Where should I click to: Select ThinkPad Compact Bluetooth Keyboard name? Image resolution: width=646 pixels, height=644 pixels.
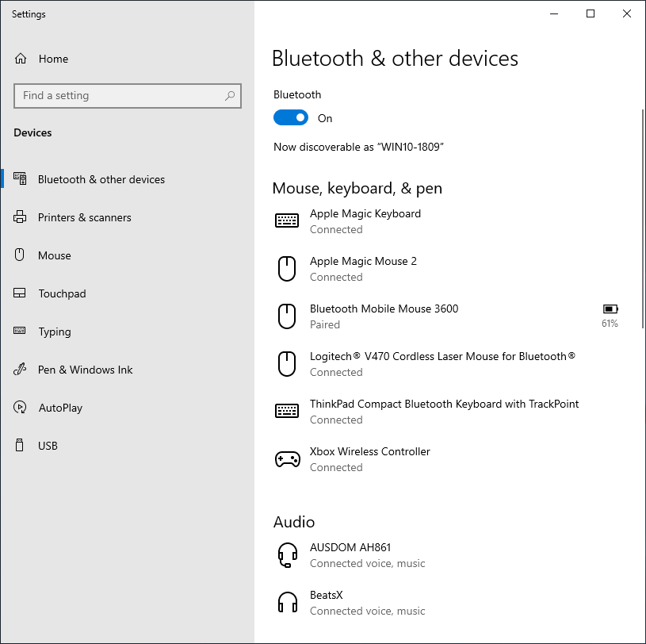click(444, 404)
